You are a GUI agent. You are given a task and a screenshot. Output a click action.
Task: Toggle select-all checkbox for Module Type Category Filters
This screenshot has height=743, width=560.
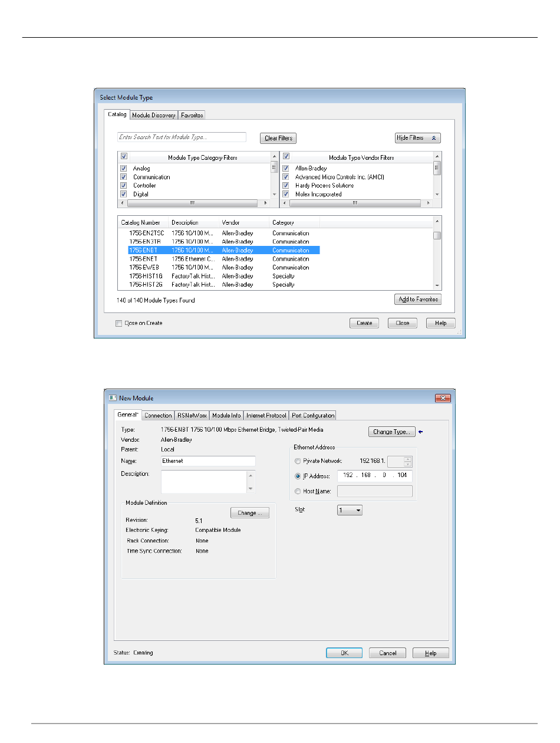pos(124,157)
